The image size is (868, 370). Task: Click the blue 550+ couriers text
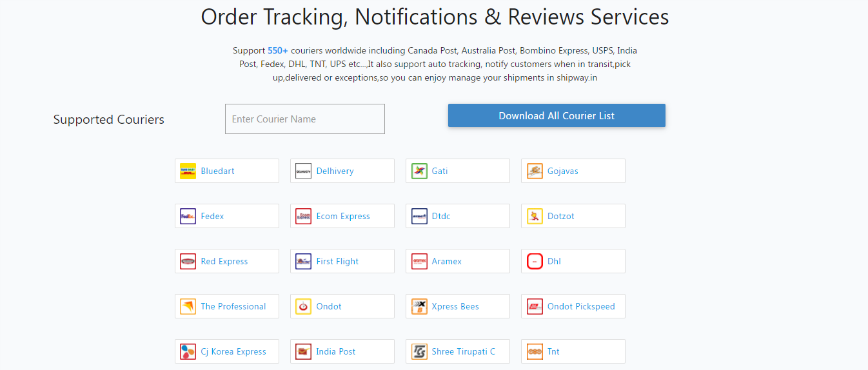point(278,50)
